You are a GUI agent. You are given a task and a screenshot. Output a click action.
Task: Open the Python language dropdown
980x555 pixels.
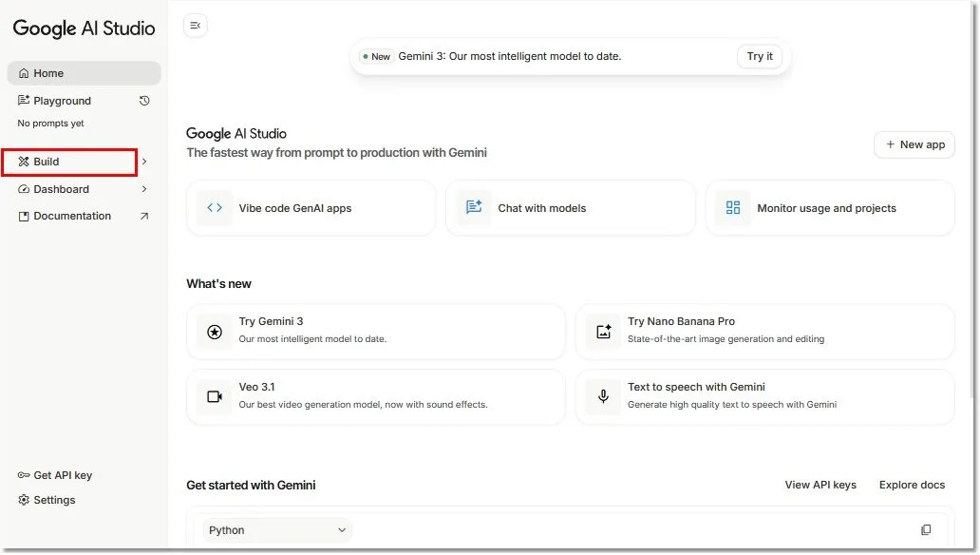[277, 530]
